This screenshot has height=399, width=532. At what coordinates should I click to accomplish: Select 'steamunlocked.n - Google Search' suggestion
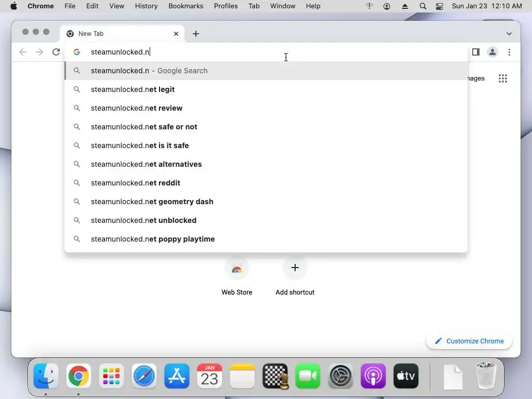[266, 71]
